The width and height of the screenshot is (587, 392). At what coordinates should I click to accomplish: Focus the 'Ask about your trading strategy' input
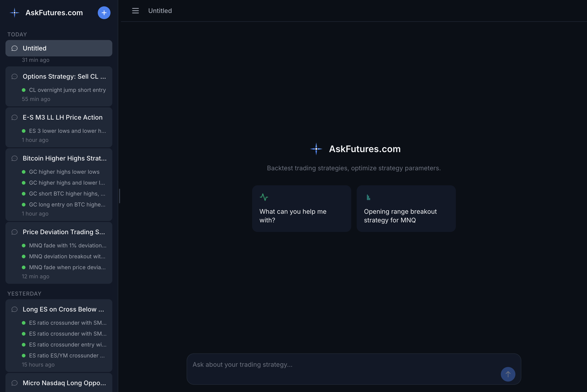click(354, 369)
